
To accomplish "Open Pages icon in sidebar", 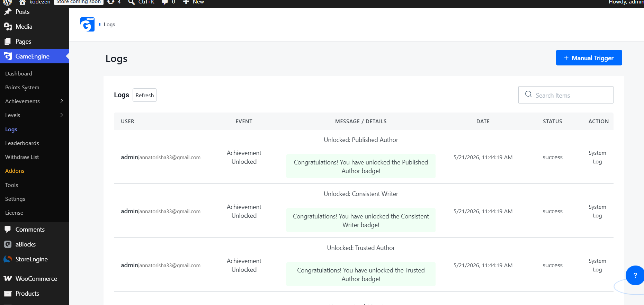I will point(8,42).
